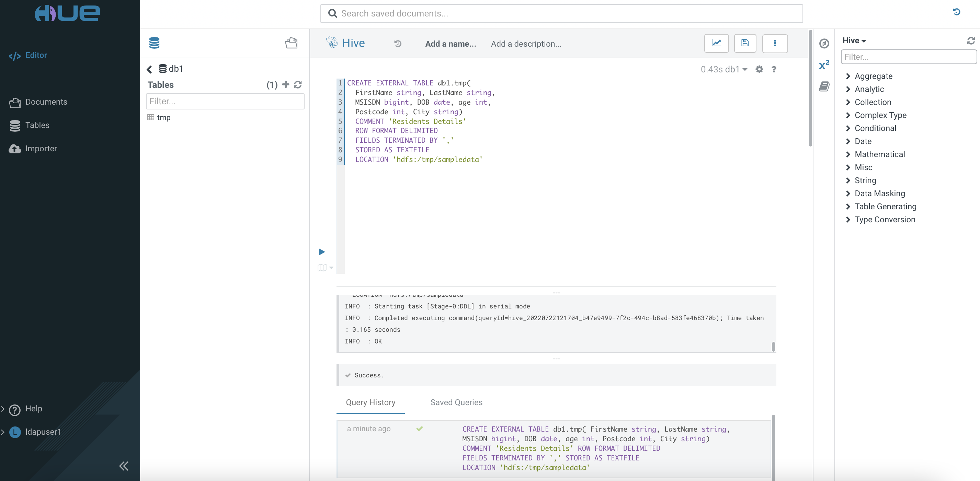Open the functions x² panel icon
980x481 pixels.
pos(824,65)
